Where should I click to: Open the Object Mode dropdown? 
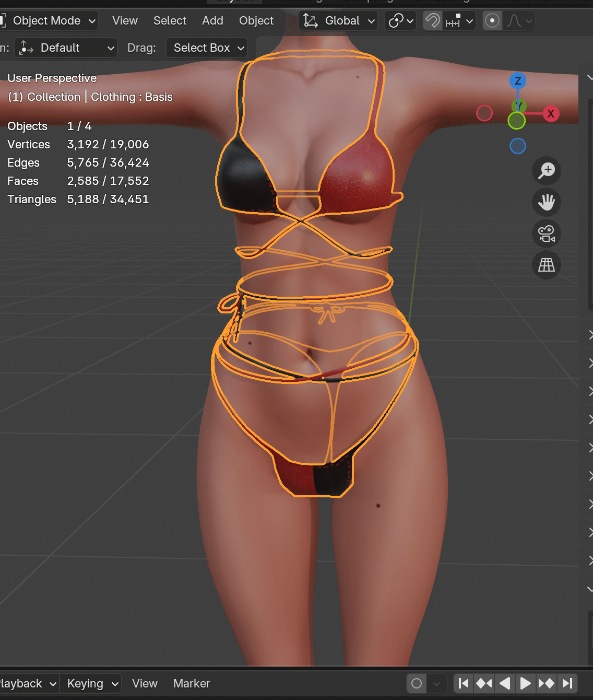coord(49,21)
